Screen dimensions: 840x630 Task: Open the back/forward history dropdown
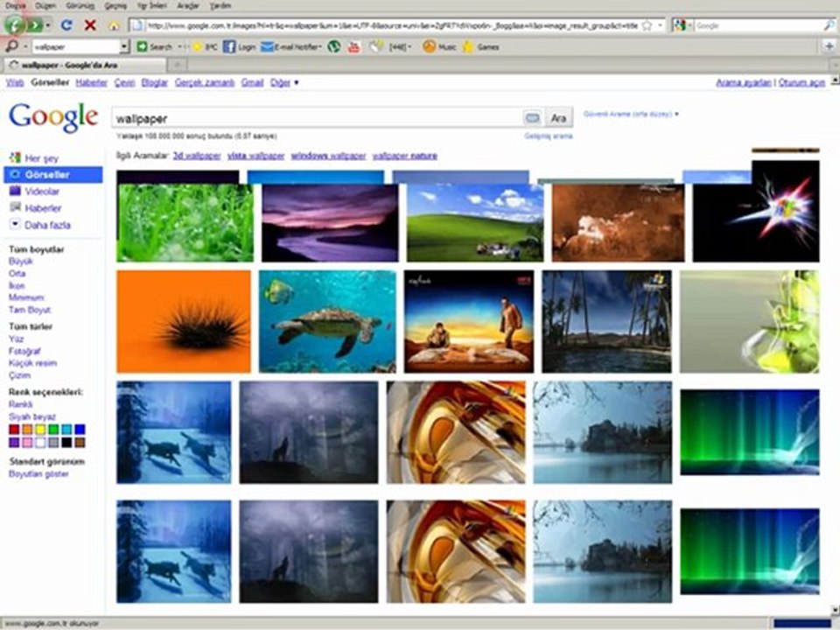tap(48, 25)
